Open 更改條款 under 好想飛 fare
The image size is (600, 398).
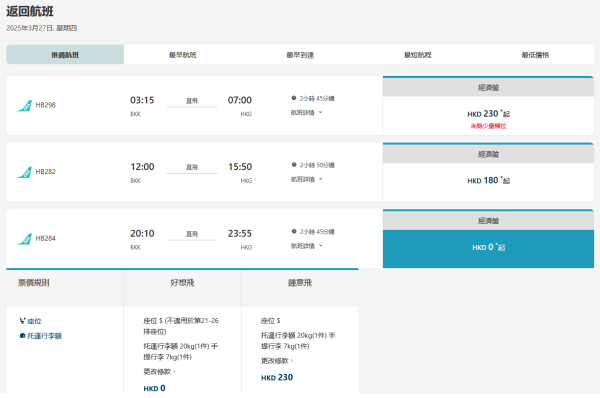(159, 372)
